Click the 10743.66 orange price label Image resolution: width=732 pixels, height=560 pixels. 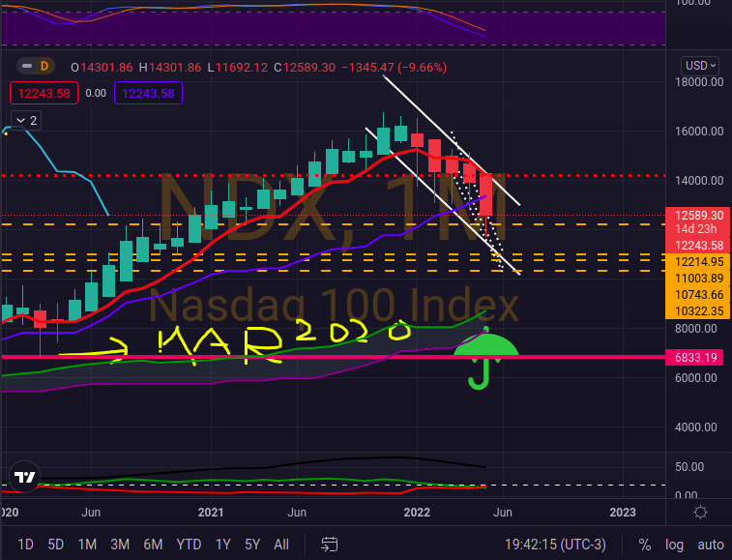tap(698, 295)
